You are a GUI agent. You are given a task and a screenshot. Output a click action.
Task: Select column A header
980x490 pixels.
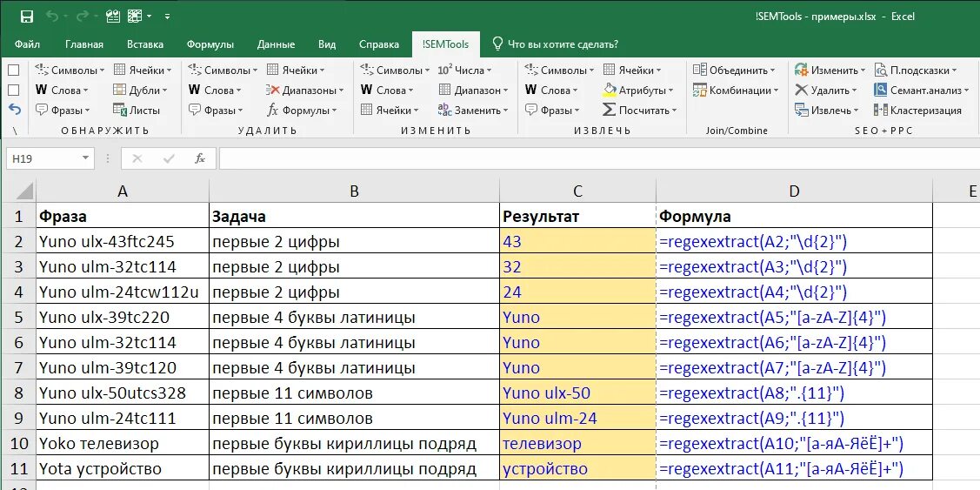[123, 191]
